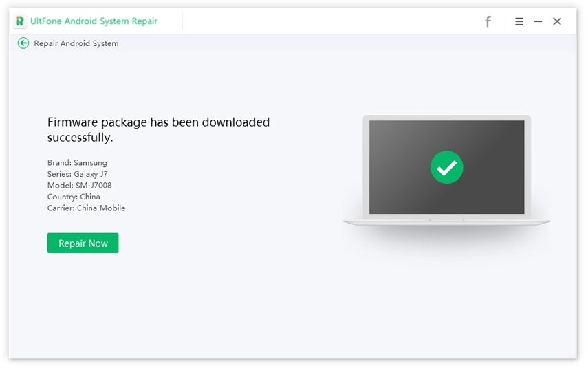Viewport: 588px width, 368px height.
Task: Select the Country: China line
Action: pos(74,197)
